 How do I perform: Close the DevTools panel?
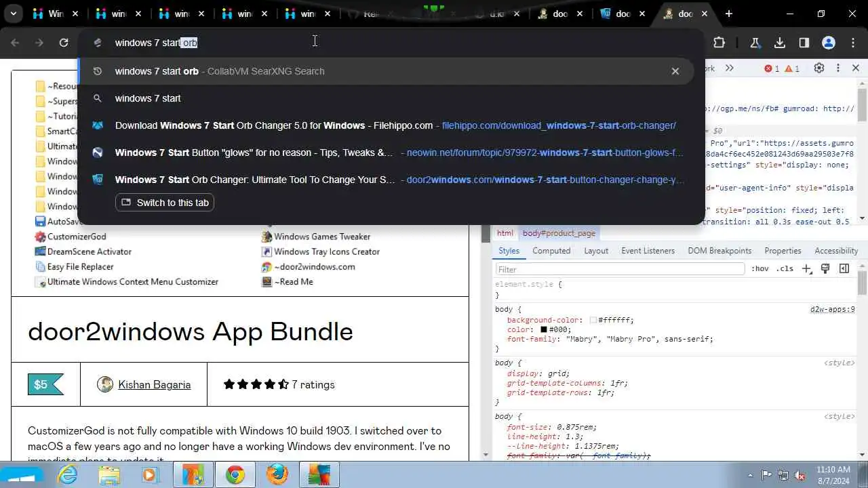tap(856, 68)
